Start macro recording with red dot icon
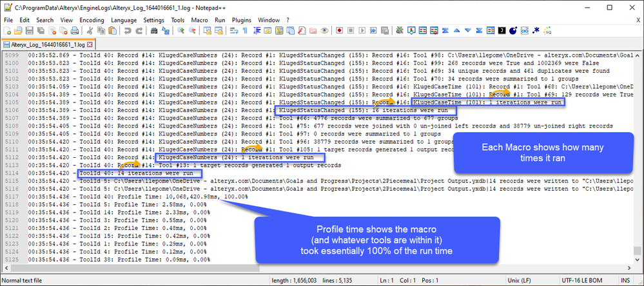 (x=340, y=30)
